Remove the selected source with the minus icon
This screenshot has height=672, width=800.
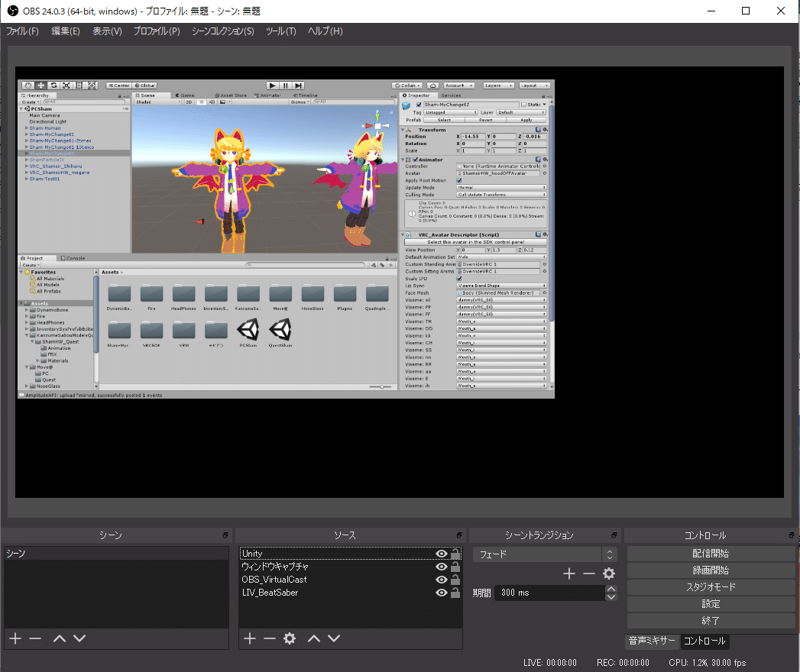coord(270,638)
